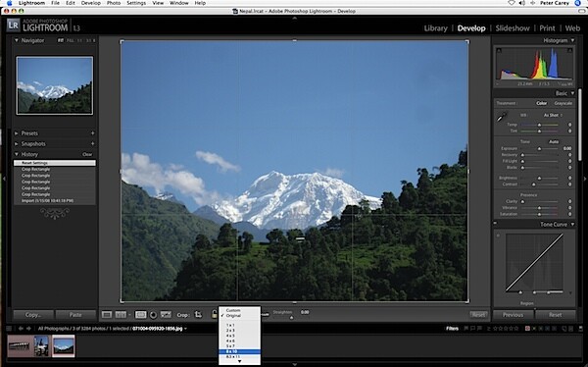The width and height of the screenshot is (588, 367).
Task: Set Navigator zoom to Fit
Action: click(61, 40)
